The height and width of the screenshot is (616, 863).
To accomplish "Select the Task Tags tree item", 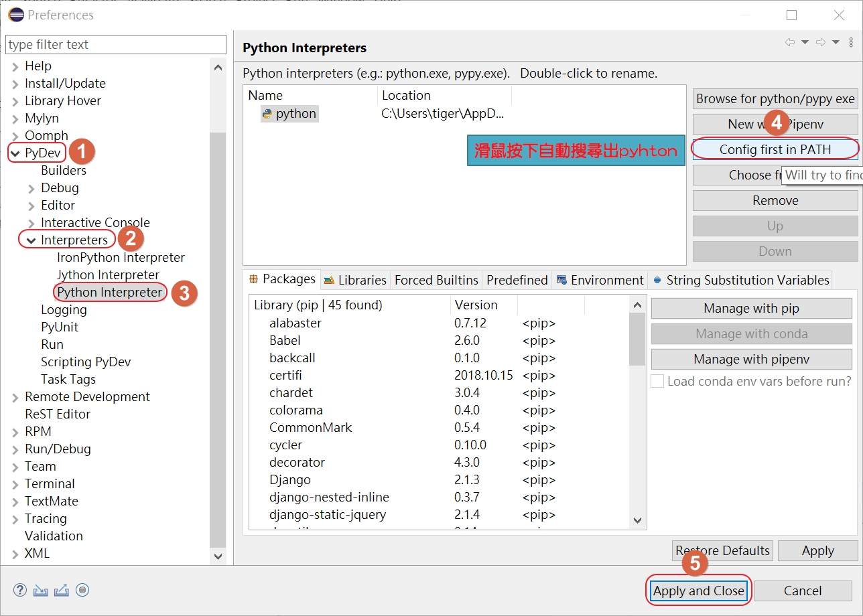I will point(68,380).
